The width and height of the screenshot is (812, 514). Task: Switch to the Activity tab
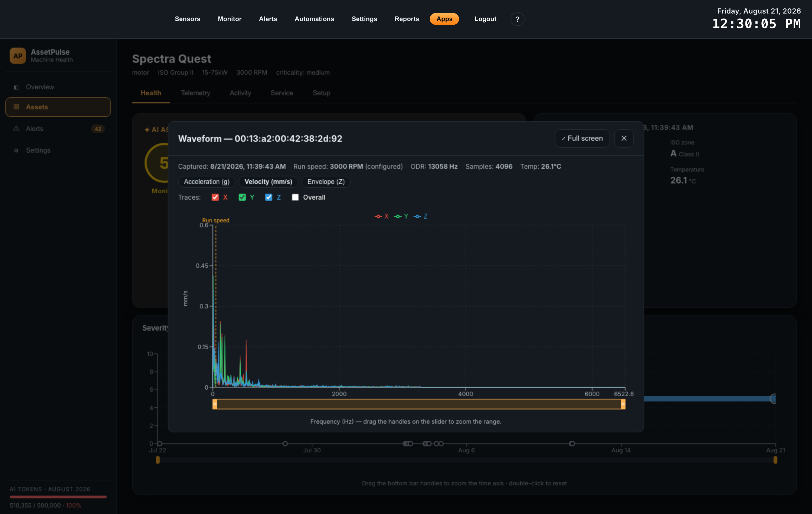(x=240, y=93)
